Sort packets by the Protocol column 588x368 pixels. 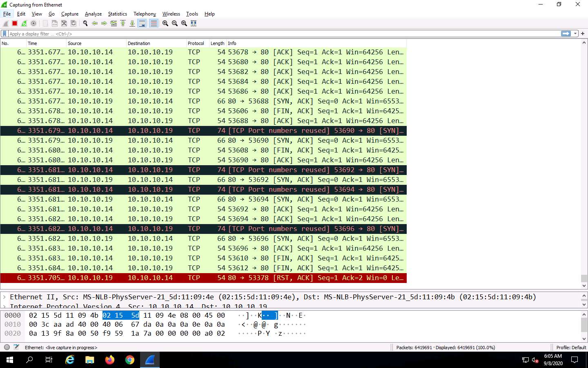click(196, 43)
